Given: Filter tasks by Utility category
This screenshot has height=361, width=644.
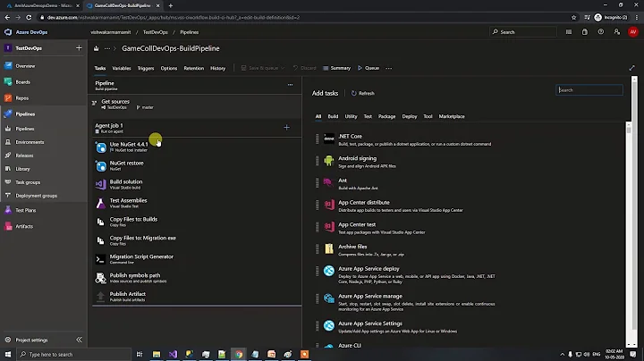Looking at the screenshot, I should click(x=351, y=116).
